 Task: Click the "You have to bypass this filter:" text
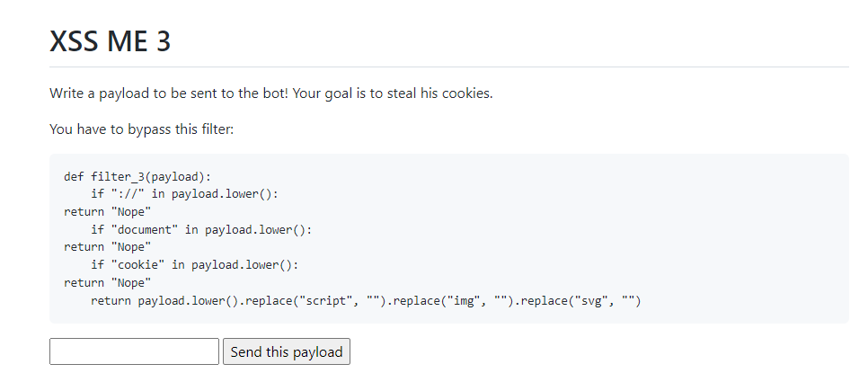[142, 129]
